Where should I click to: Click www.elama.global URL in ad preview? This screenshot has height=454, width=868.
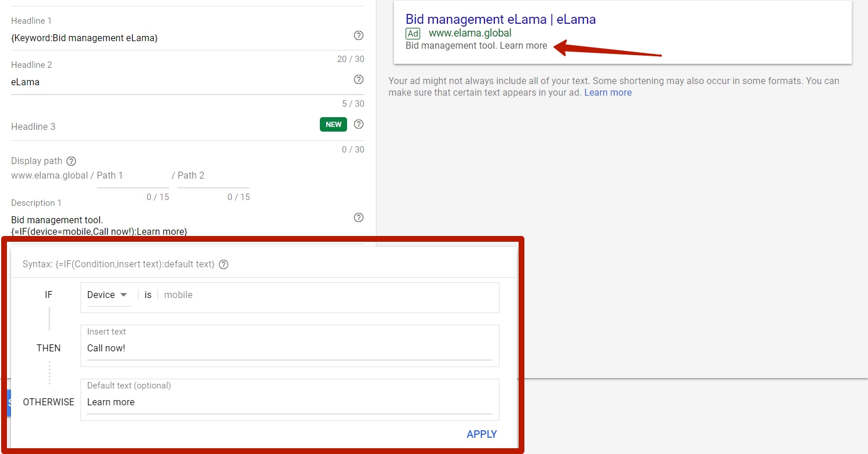[470, 33]
